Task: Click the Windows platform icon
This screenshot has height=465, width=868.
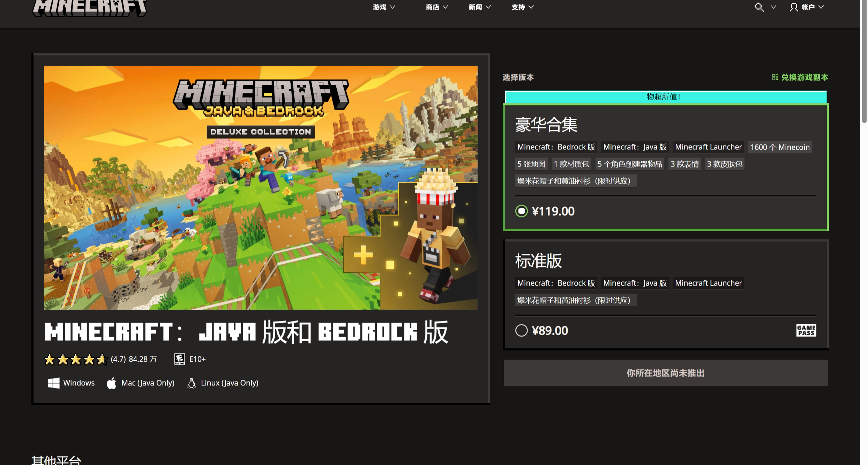Action: (53, 383)
